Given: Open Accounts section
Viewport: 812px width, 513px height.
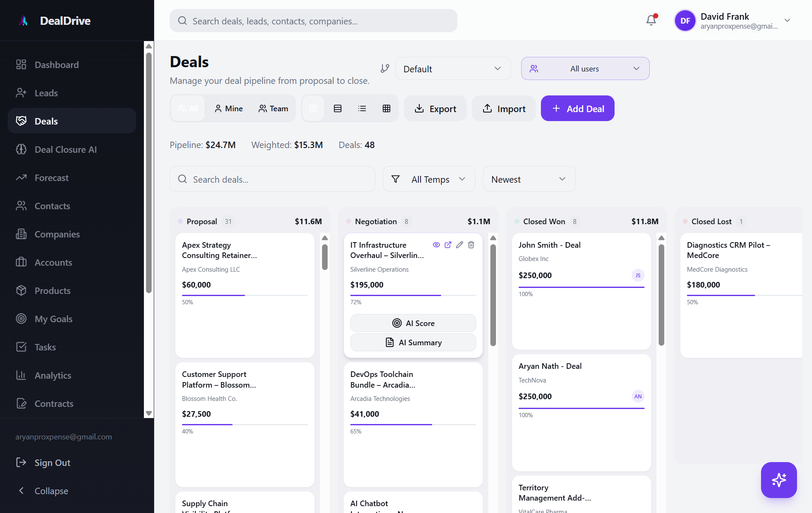Looking at the screenshot, I should [x=72, y=262].
